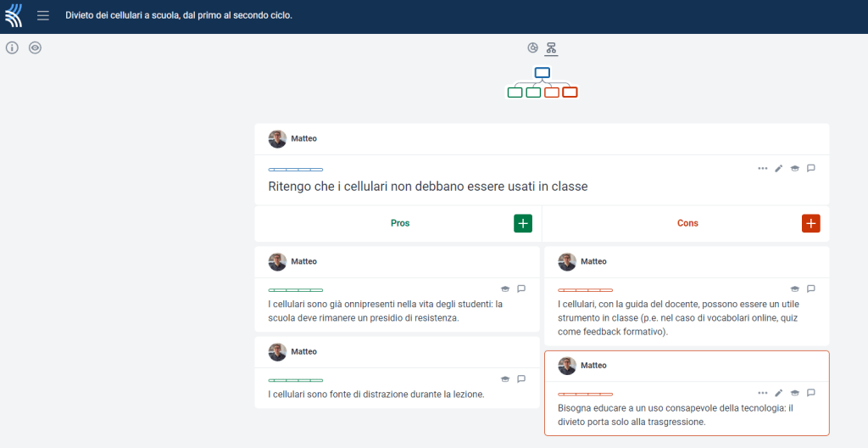Open the hamburger menu in the header
Screen dimensions: 868x448
point(43,16)
